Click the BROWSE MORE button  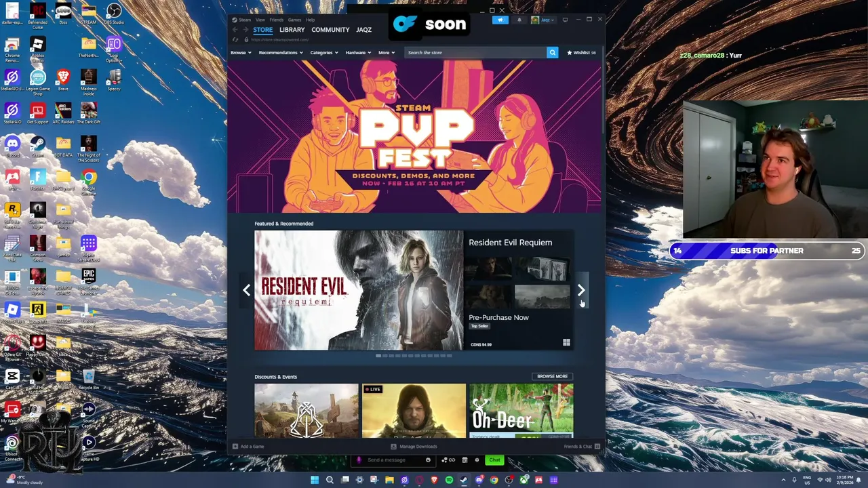coord(552,376)
